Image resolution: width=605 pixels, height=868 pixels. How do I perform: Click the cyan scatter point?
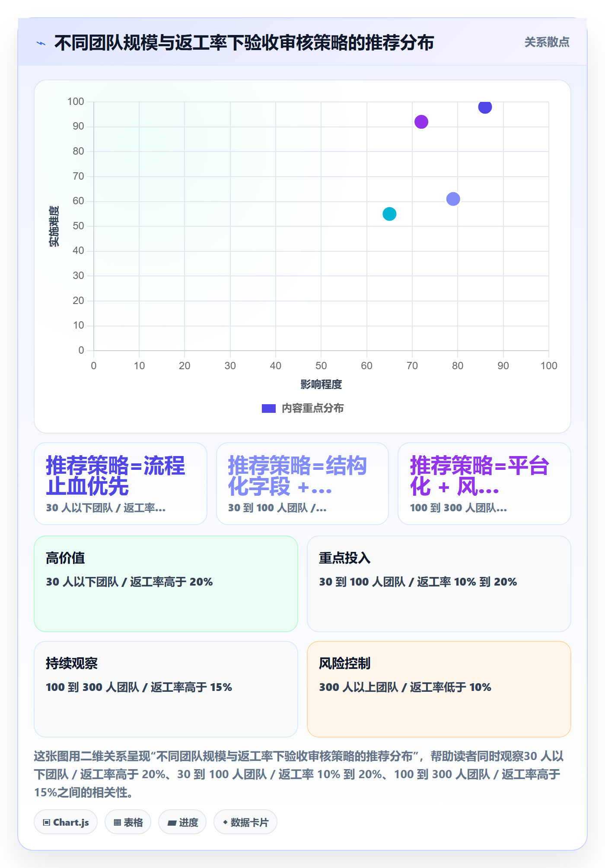click(x=389, y=214)
